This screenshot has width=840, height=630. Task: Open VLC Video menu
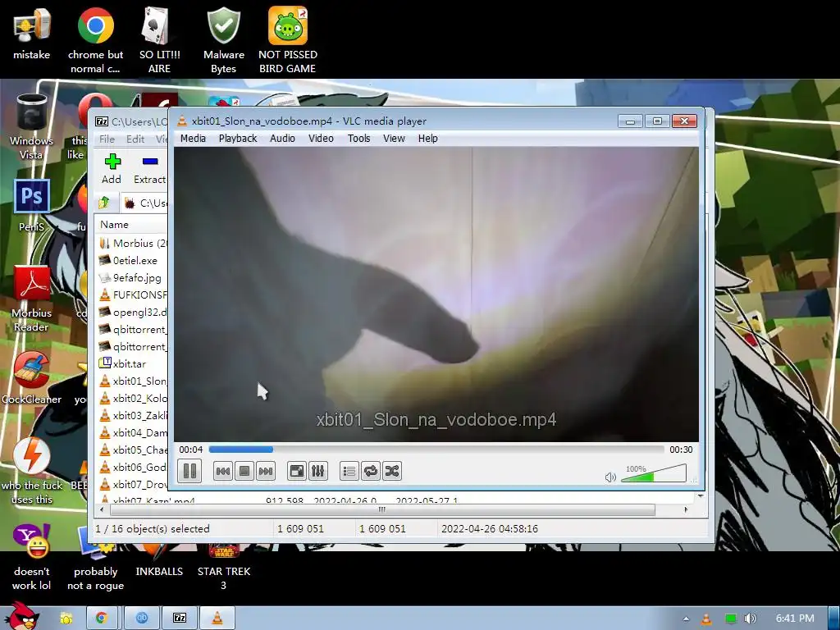point(321,138)
